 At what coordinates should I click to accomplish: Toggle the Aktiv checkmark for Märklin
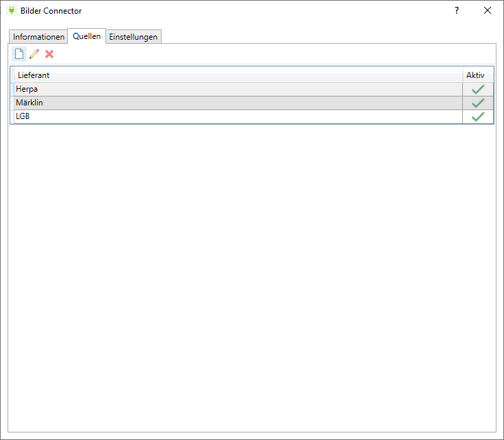(x=478, y=103)
